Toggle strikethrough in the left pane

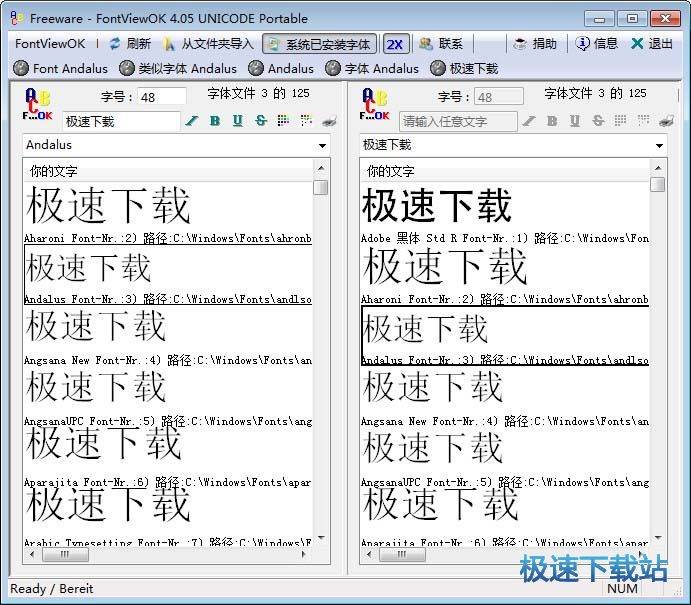click(260, 121)
